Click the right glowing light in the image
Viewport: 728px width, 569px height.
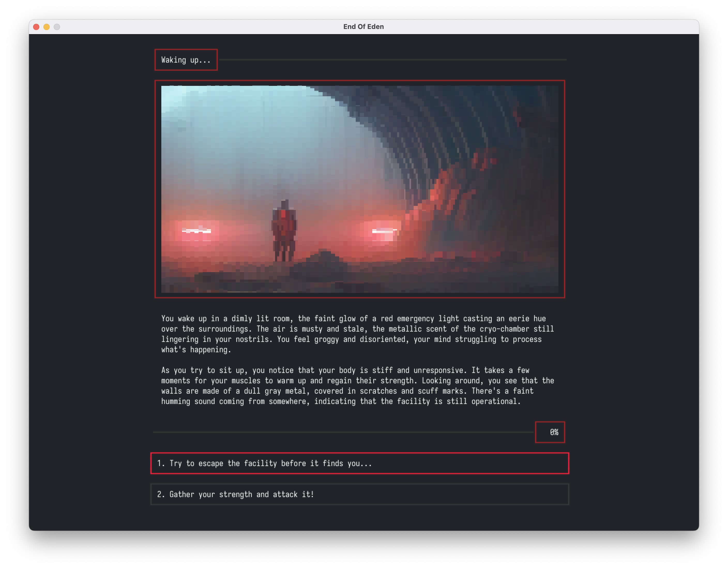click(x=384, y=232)
